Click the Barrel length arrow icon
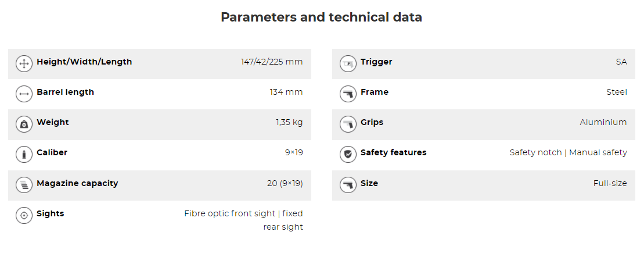The image size is (644, 264). [24, 94]
